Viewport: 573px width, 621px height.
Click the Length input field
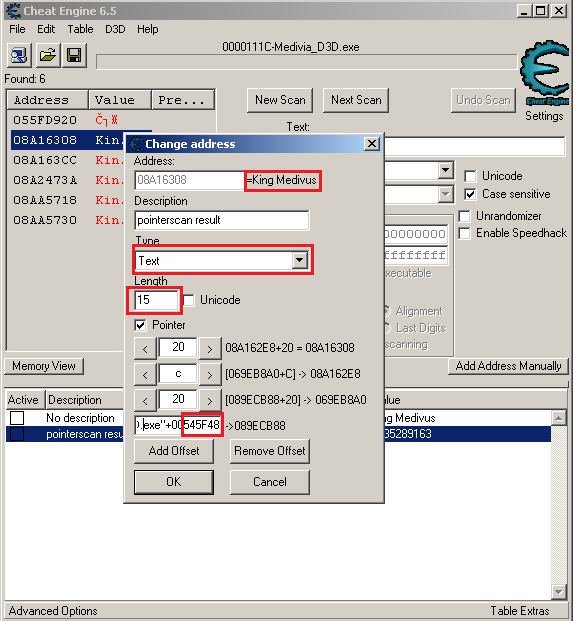coord(156,300)
